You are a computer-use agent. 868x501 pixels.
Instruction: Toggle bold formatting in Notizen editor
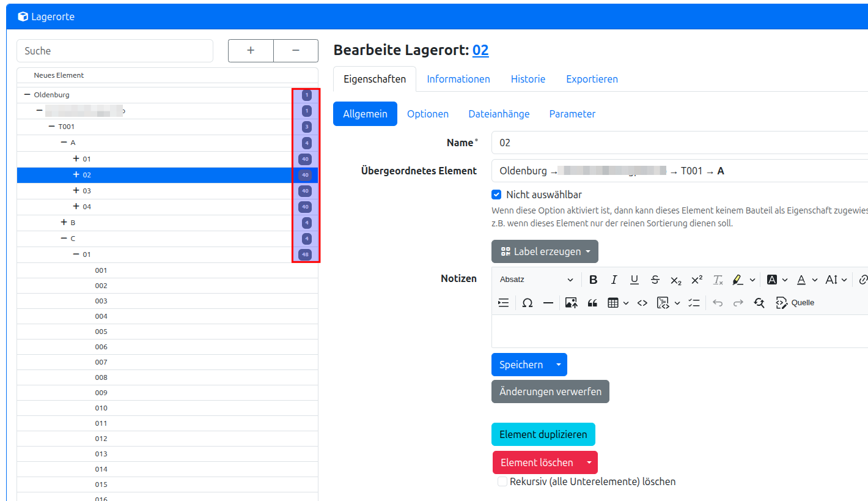[x=593, y=280]
